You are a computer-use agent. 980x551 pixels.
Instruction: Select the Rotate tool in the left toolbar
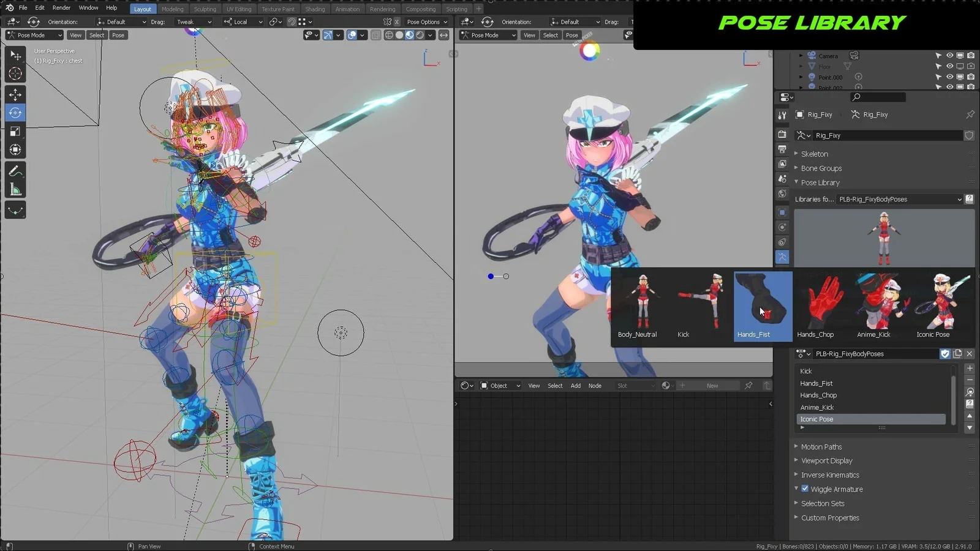(x=15, y=113)
